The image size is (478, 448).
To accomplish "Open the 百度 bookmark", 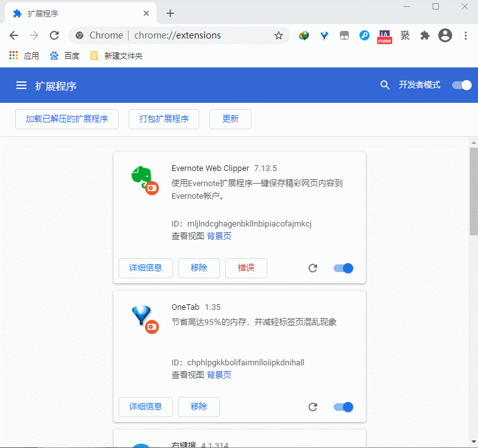I will tap(64, 56).
